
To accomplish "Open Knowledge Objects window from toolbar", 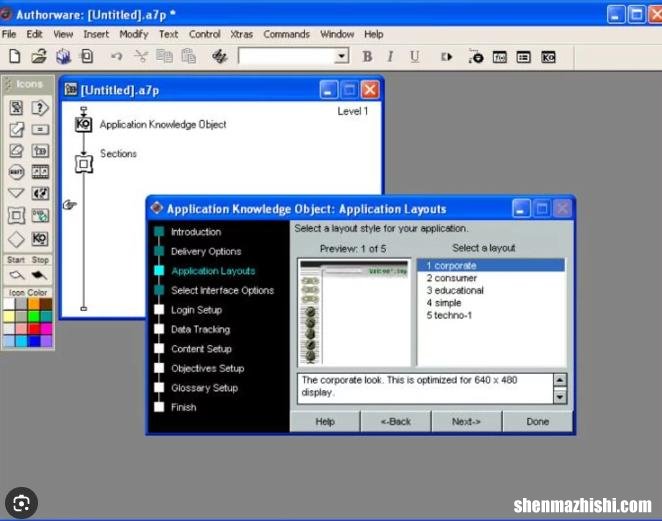I will 548,57.
